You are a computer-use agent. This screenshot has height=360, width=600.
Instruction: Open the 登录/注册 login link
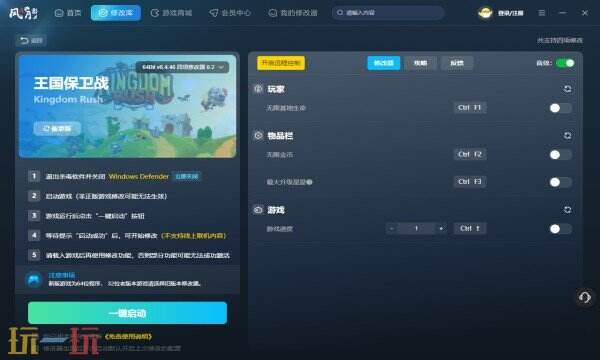[x=510, y=13]
